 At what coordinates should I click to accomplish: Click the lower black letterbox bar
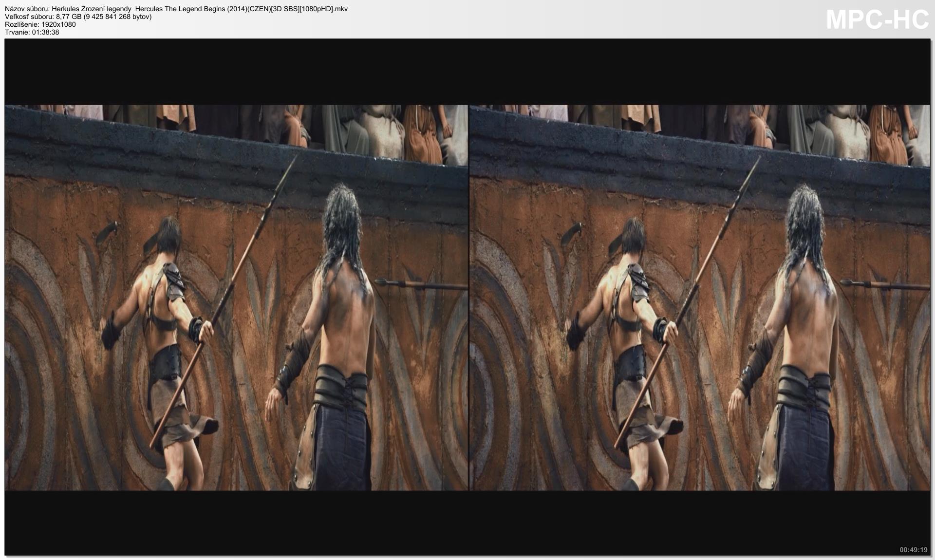[x=467, y=523]
